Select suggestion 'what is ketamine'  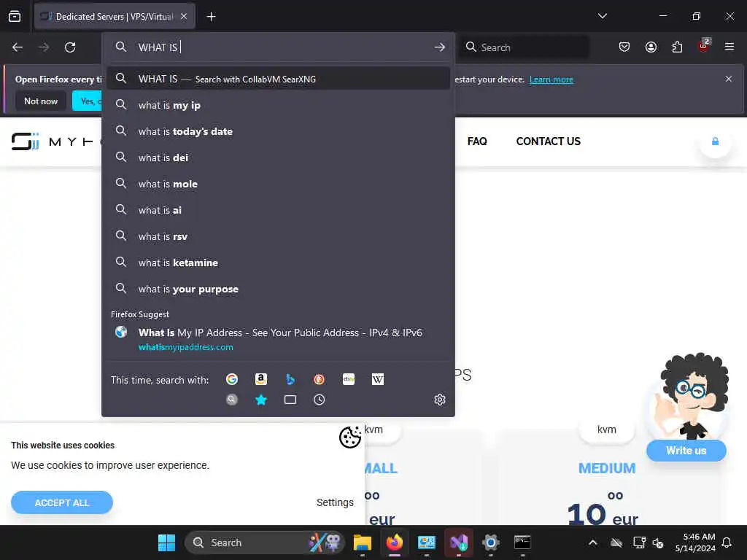click(x=278, y=262)
